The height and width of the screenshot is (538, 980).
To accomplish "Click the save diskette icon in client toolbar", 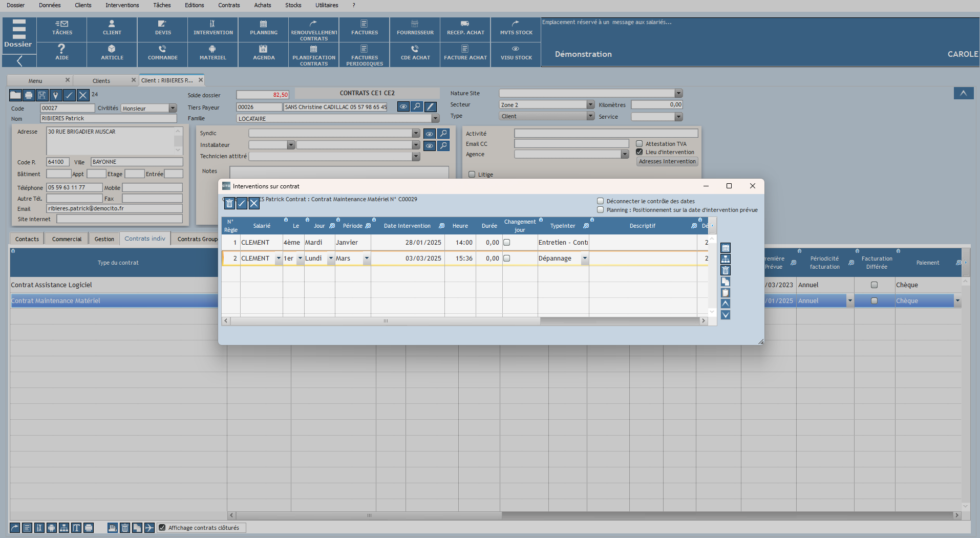I will click(x=42, y=95).
